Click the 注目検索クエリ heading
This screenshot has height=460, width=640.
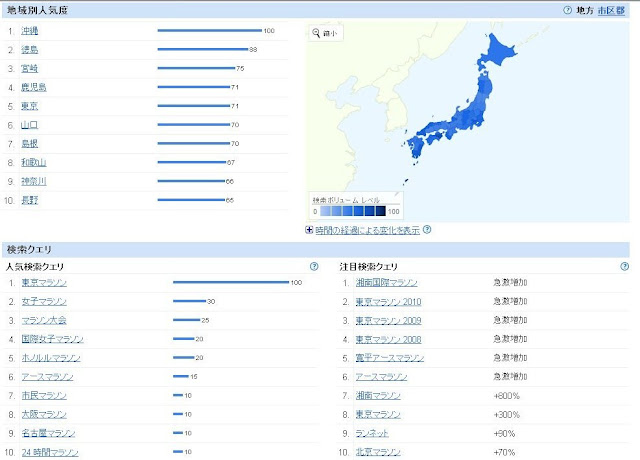pos(369,267)
